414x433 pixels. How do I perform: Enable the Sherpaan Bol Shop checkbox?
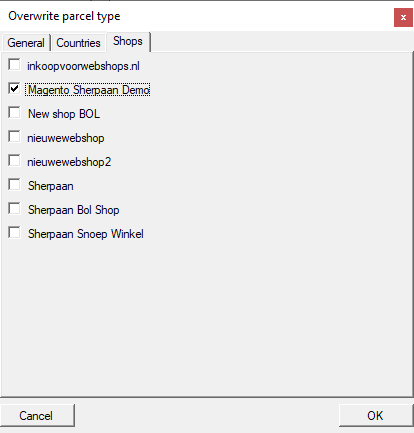(14, 209)
